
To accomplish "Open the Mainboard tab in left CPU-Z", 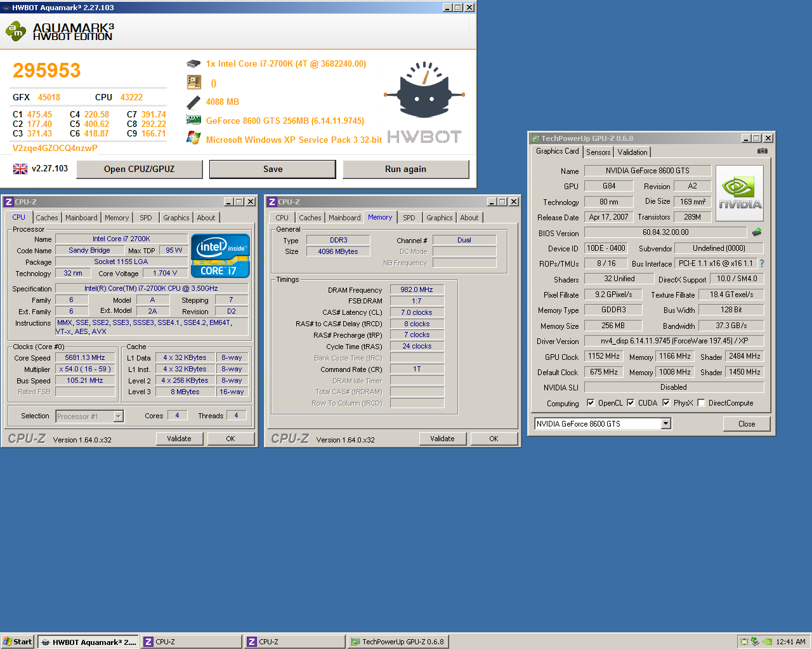I will pos(81,218).
